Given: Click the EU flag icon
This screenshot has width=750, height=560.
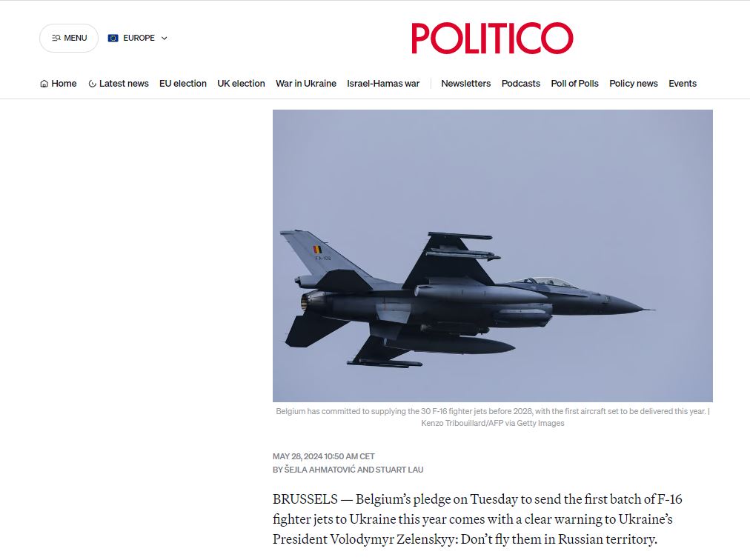Looking at the screenshot, I should [113, 39].
